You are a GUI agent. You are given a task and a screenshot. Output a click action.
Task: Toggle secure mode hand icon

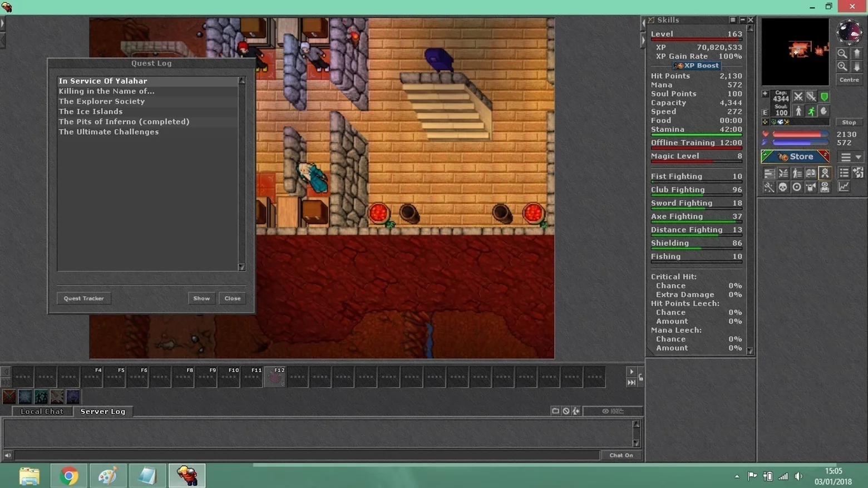coord(824,111)
